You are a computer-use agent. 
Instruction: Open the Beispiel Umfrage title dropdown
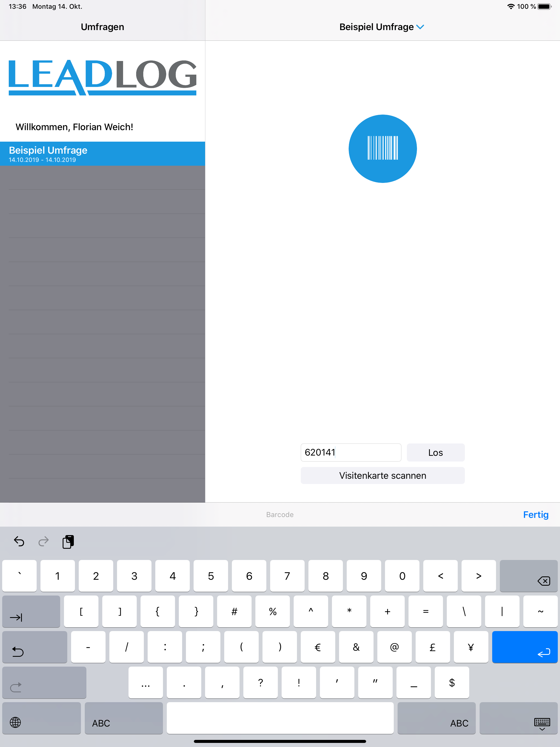click(x=382, y=27)
